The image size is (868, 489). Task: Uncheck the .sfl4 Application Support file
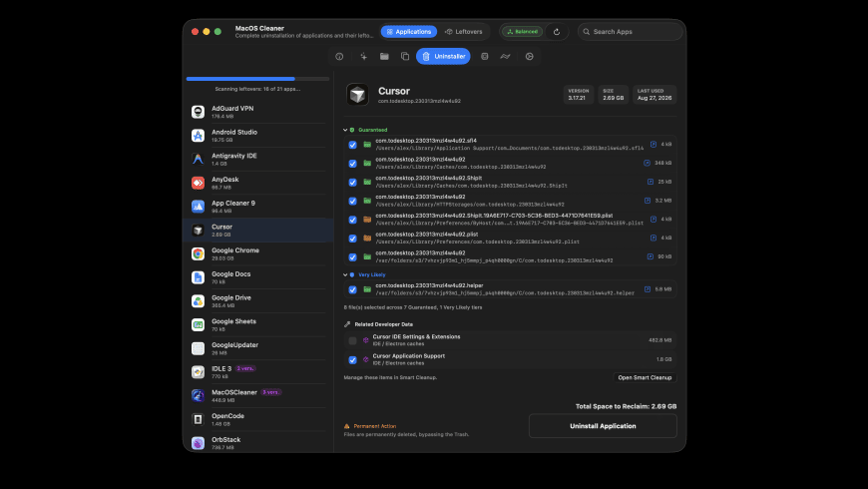pyautogui.click(x=352, y=145)
